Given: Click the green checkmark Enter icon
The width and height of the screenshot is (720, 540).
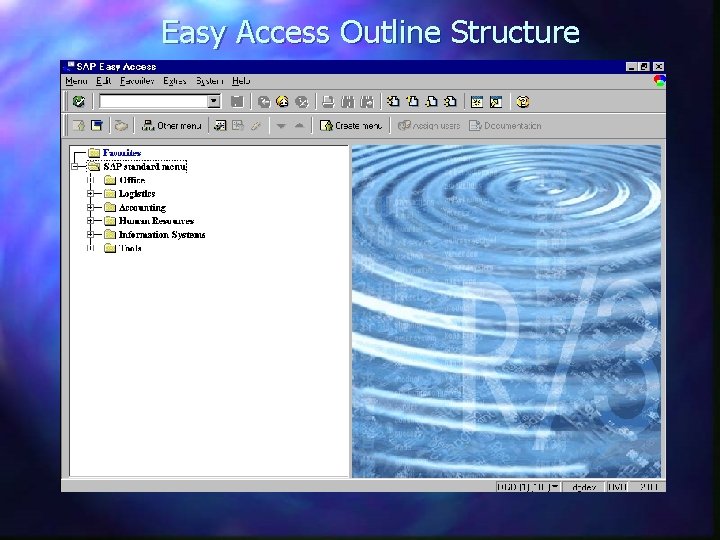Looking at the screenshot, I should click(79, 101).
